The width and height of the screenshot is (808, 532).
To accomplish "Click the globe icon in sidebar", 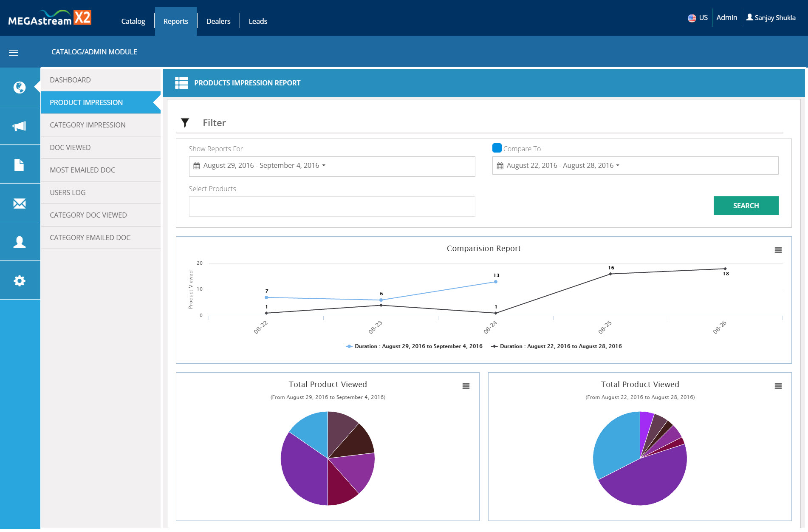I will pos(20,87).
